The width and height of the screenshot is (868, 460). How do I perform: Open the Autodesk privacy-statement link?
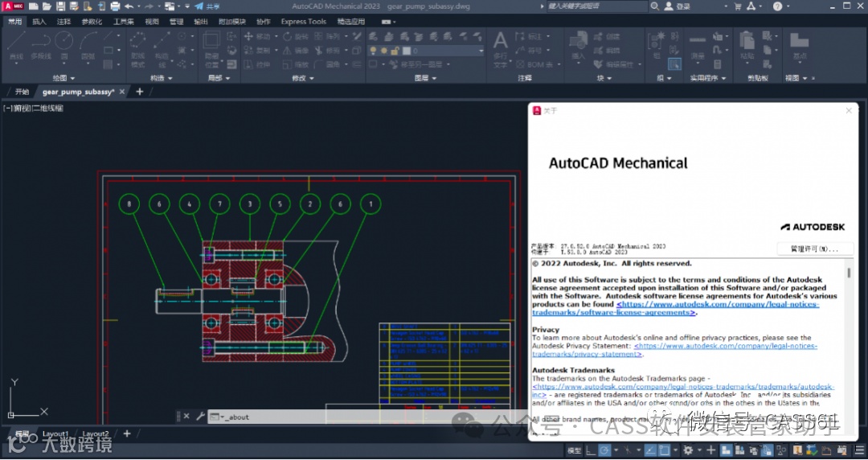(x=726, y=346)
